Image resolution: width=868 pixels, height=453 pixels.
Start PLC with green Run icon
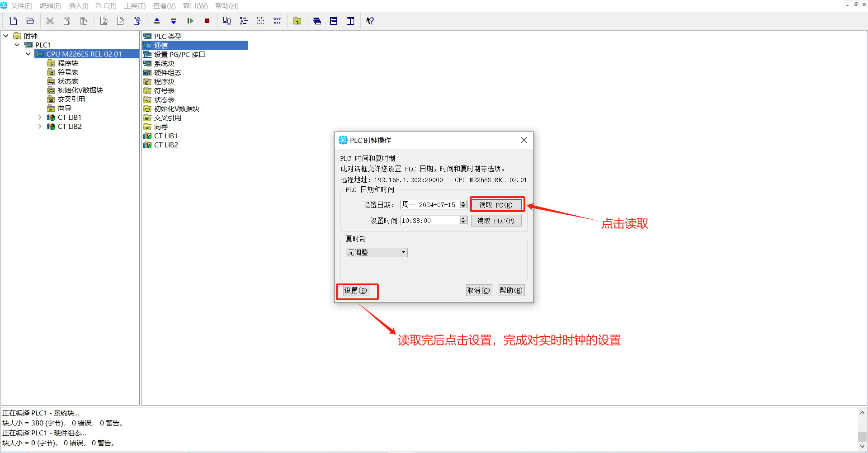[x=190, y=21]
